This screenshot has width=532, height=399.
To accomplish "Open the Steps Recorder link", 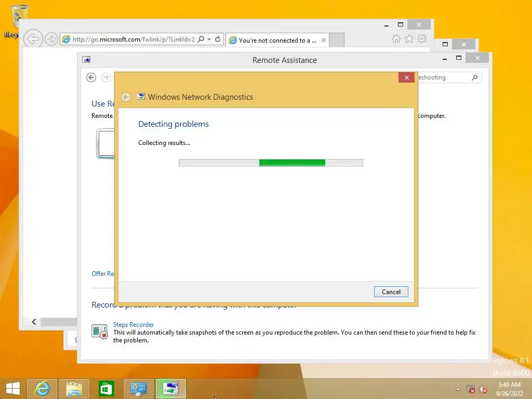I will point(134,325).
